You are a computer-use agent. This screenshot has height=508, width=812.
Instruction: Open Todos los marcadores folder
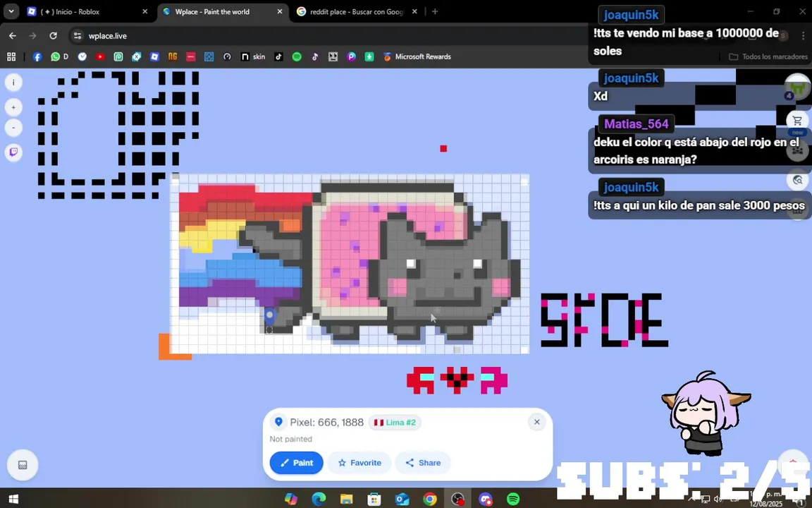768,56
